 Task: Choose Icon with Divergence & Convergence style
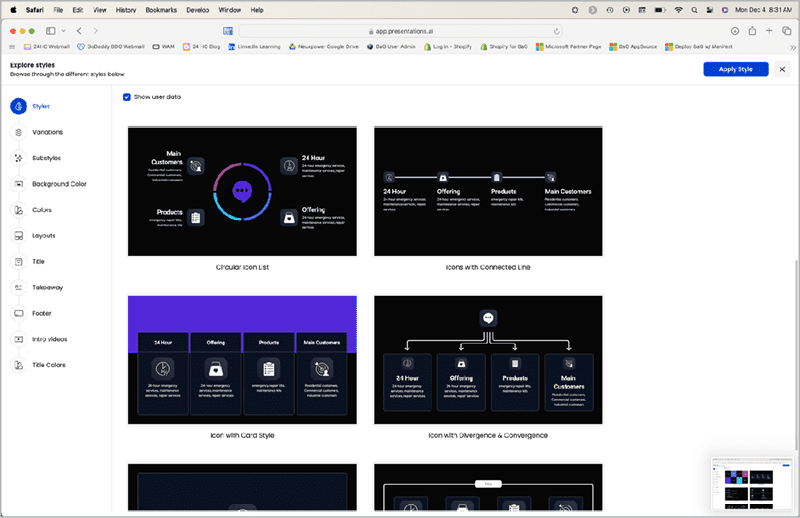(488, 360)
